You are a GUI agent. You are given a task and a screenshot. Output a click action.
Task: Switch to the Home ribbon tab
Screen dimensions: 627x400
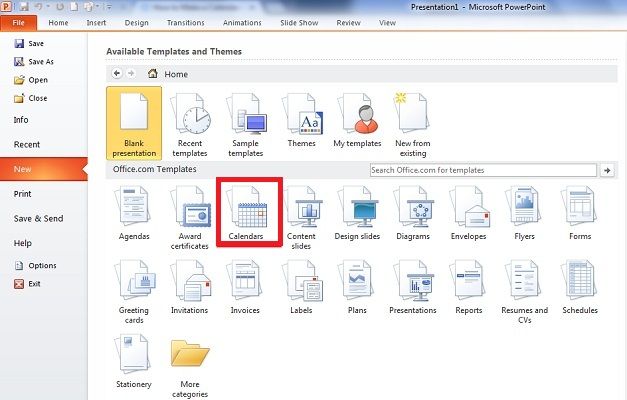click(58, 23)
